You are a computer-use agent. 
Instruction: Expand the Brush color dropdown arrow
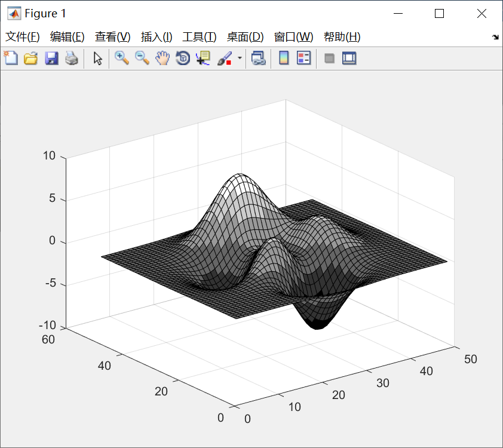click(x=240, y=59)
